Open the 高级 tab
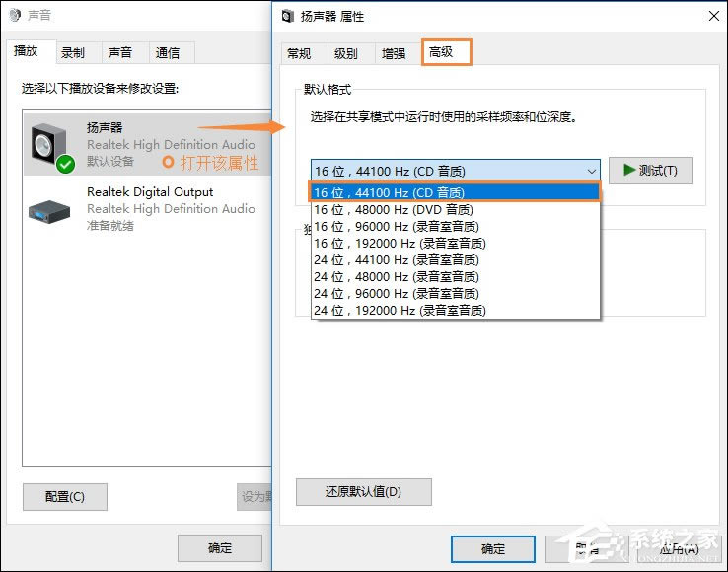This screenshot has width=728, height=572. coord(446,52)
